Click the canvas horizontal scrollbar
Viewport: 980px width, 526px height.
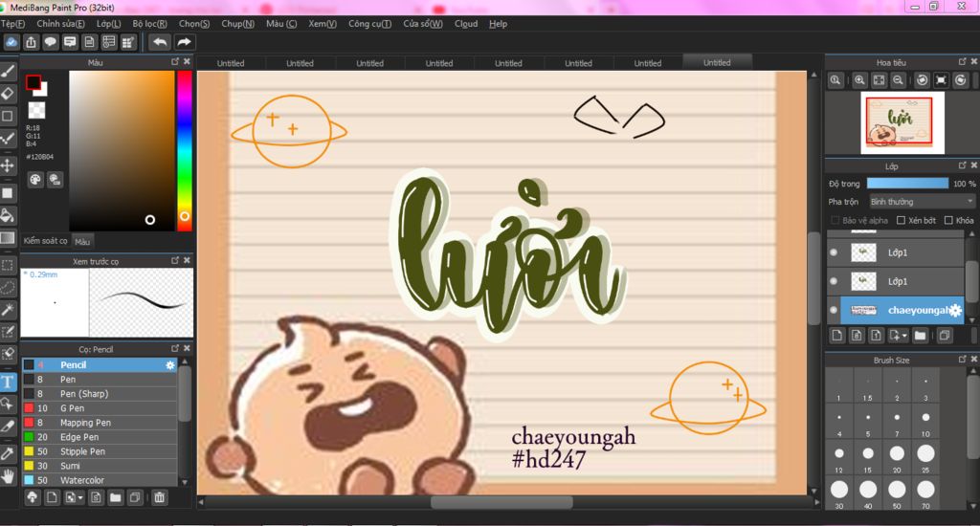(x=501, y=502)
